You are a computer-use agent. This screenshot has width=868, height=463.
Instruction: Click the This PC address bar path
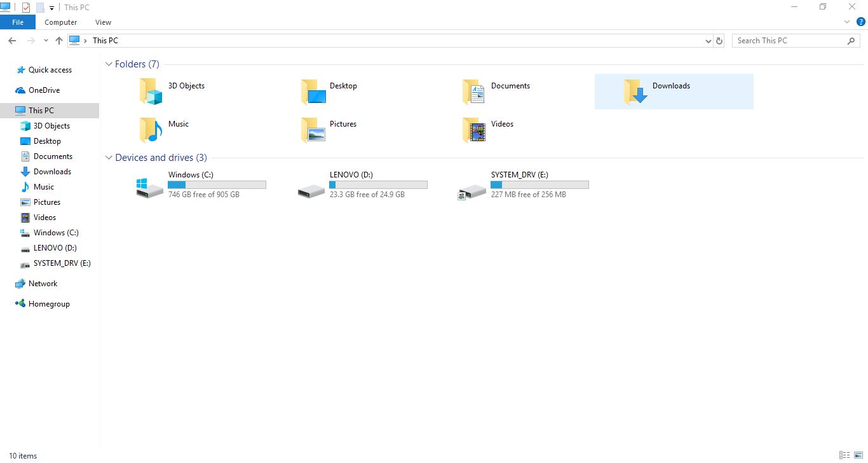tap(105, 41)
